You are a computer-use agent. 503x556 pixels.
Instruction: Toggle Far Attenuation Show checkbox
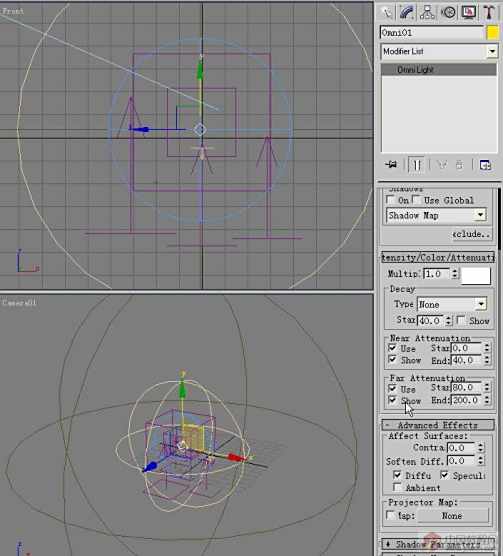392,400
